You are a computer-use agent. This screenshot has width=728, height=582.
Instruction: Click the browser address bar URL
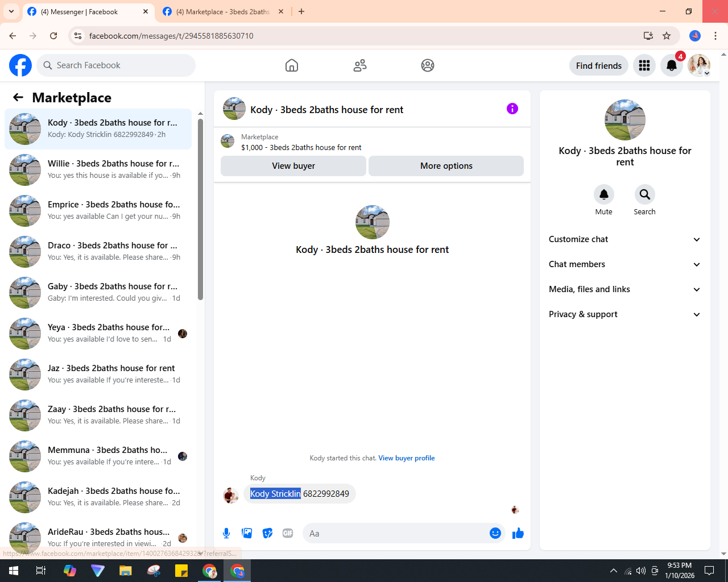point(171,36)
